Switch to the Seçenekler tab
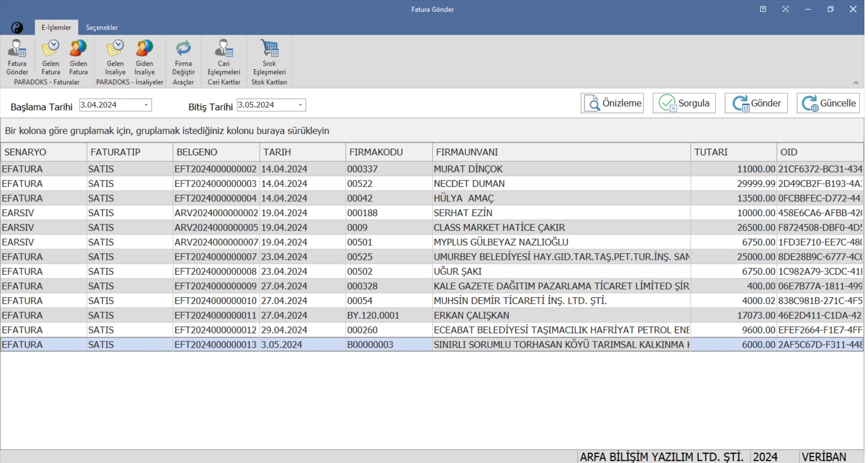Viewport: 868px width, 463px height. (x=102, y=27)
